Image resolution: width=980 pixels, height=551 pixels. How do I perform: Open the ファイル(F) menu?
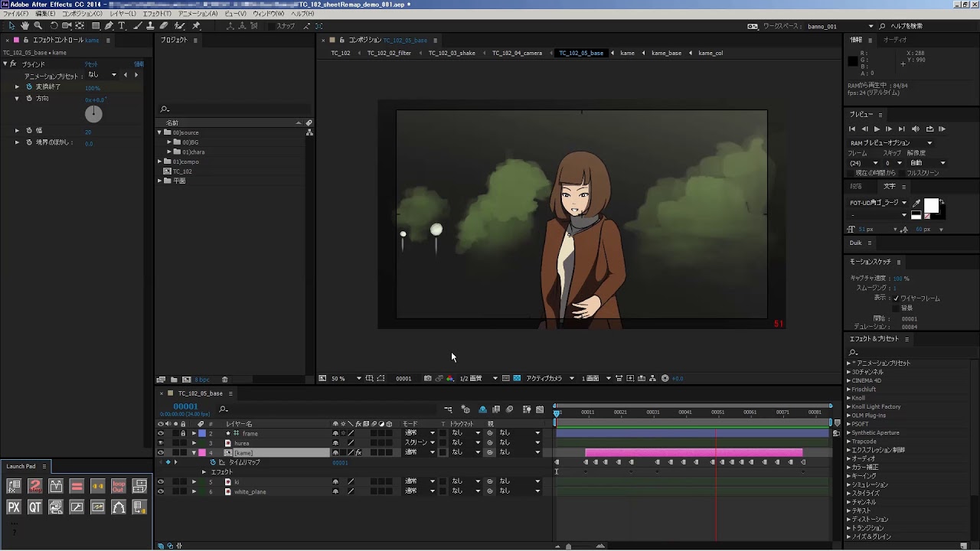[15, 14]
